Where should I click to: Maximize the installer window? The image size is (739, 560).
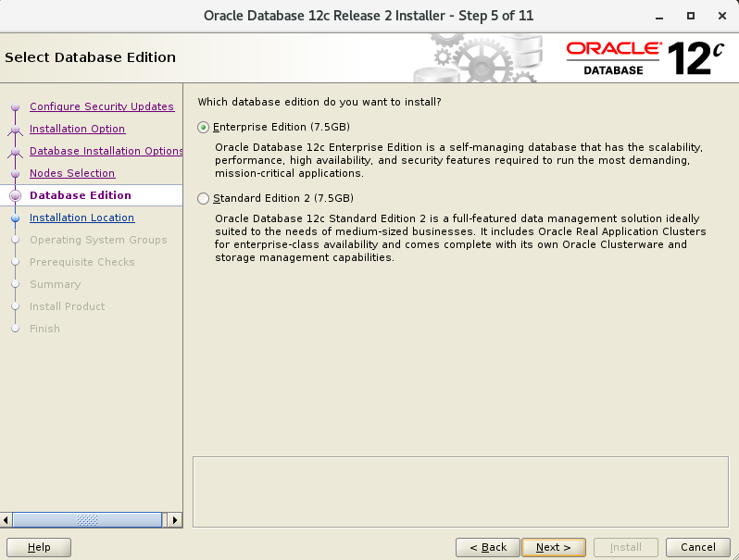coord(690,16)
